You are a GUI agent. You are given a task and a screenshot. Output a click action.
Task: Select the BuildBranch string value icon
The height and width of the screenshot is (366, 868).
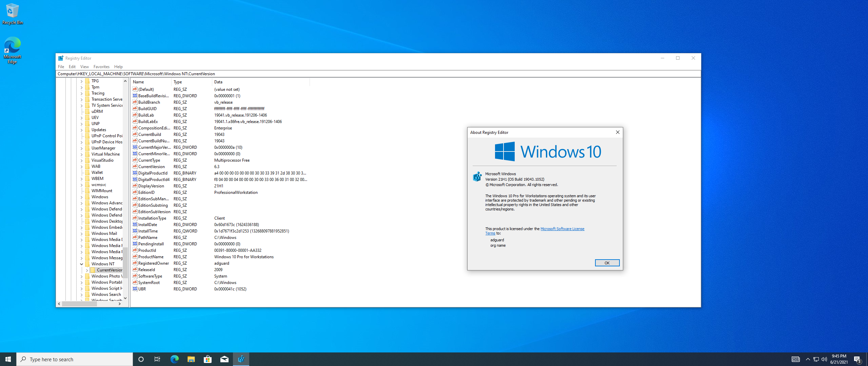[x=135, y=102]
